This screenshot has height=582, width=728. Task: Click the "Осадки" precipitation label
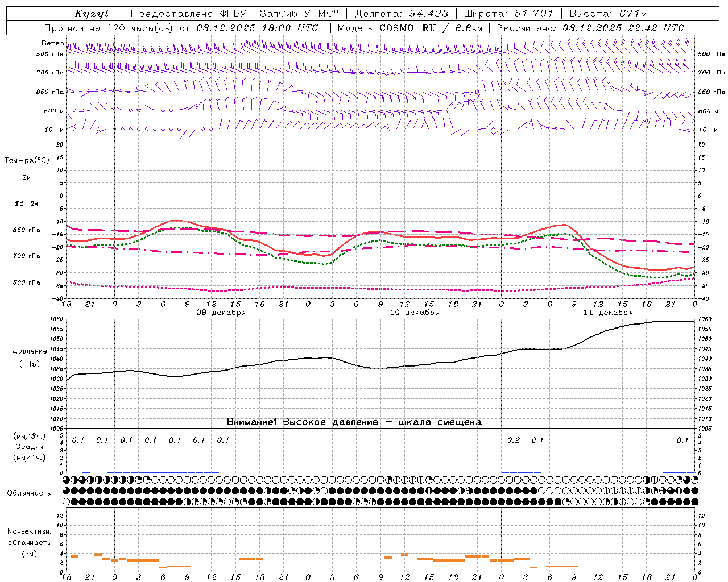click(x=29, y=447)
